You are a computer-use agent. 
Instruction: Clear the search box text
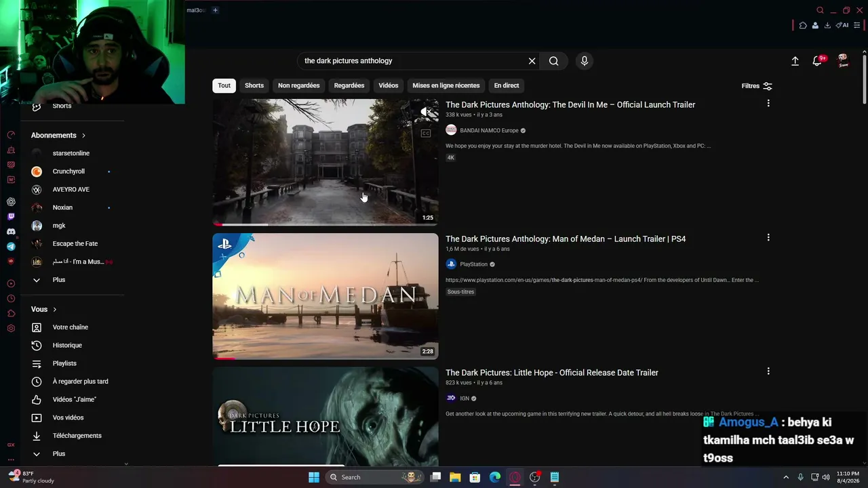[x=532, y=61]
